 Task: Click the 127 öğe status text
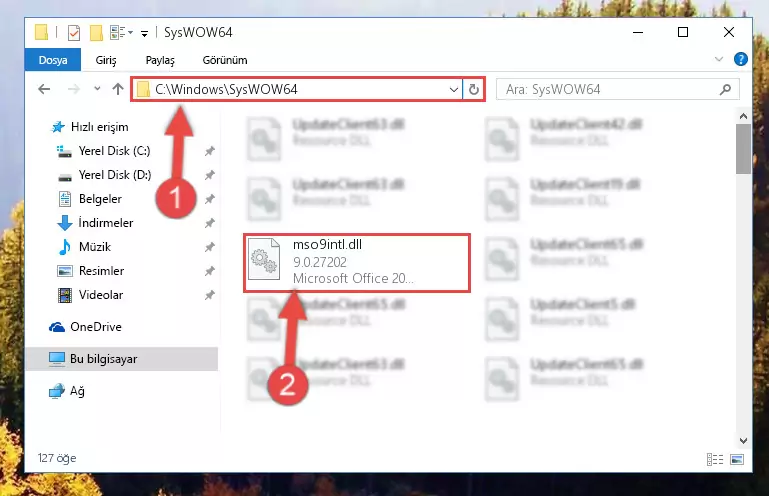click(57, 458)
